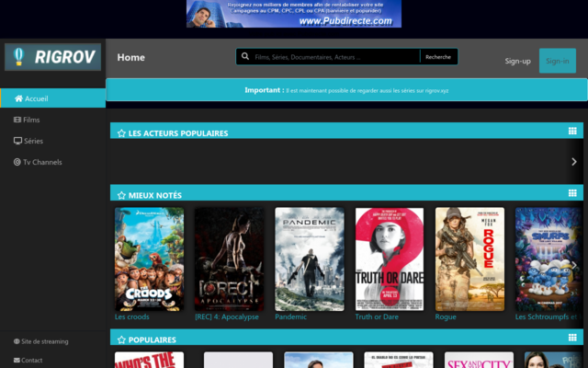
Task: Click the 'Les croods' title link
Action: click(x=132, y=316)
